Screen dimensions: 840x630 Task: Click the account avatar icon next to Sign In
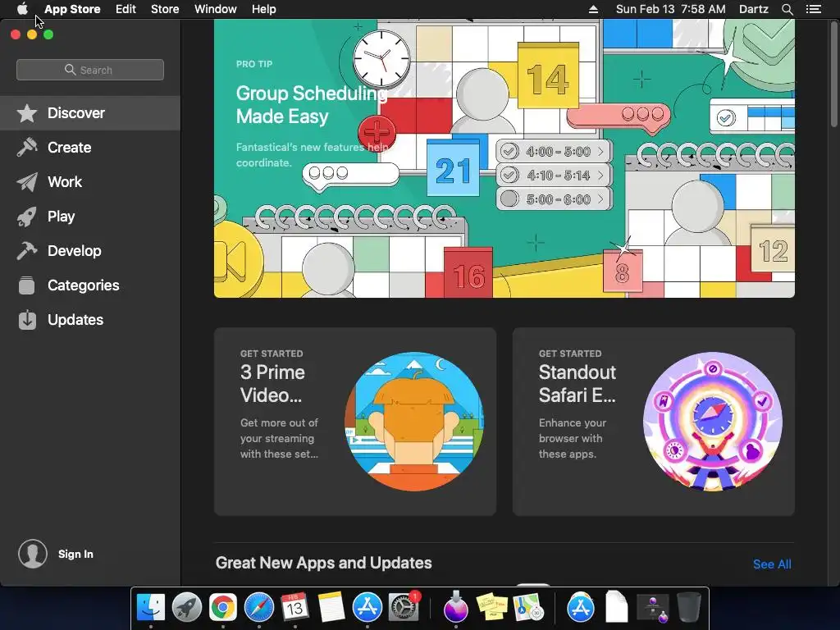coord(33,554)
